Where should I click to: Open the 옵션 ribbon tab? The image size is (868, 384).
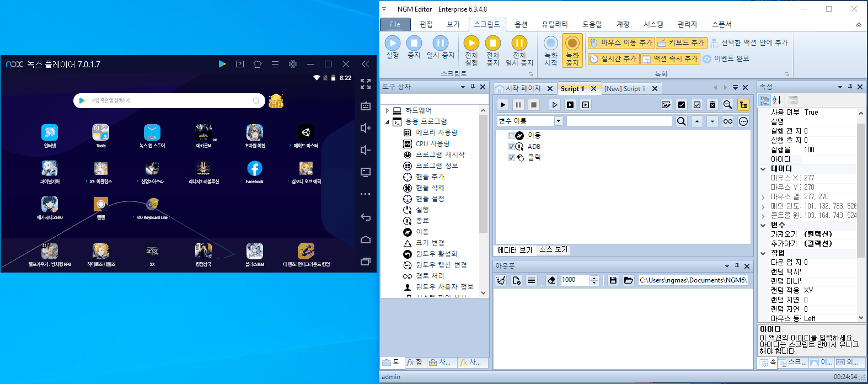(x=521, y=24)
